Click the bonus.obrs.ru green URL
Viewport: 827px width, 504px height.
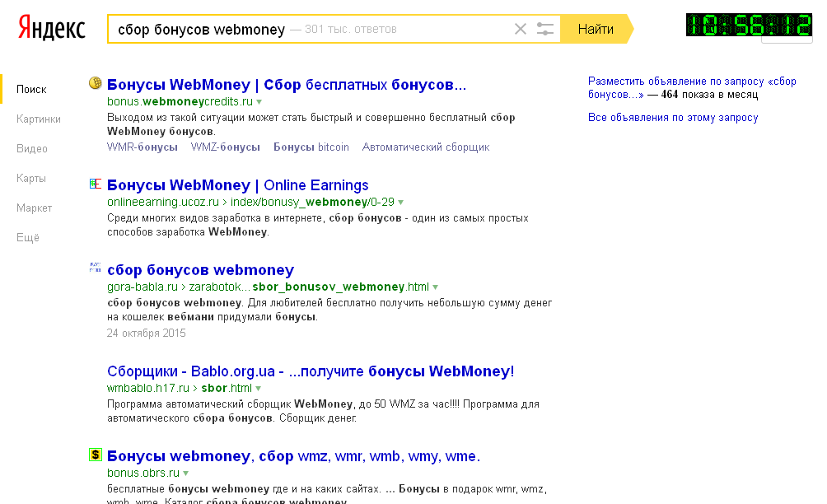143,473
